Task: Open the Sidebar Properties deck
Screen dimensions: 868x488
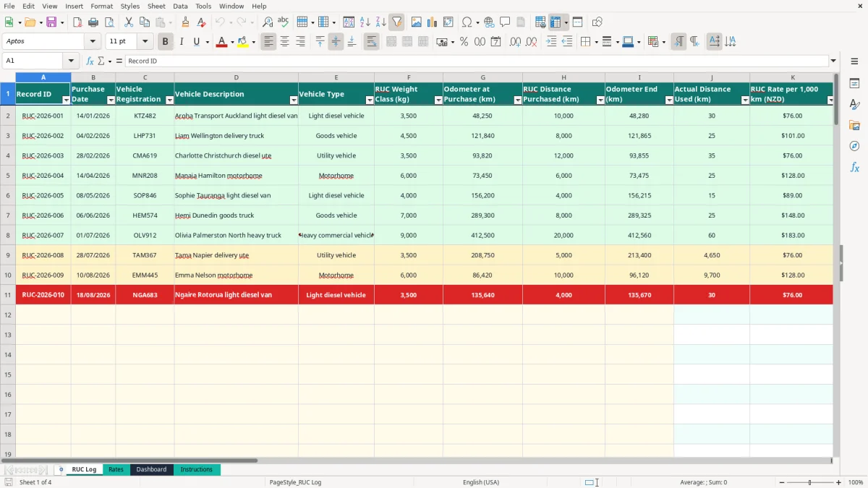Action: coord(854,83)
